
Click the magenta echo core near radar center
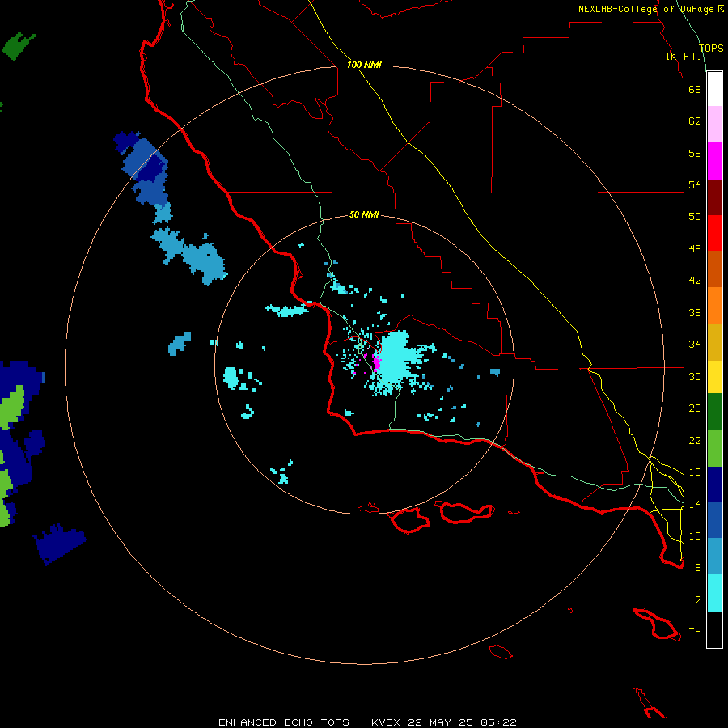tap(376, 362)
